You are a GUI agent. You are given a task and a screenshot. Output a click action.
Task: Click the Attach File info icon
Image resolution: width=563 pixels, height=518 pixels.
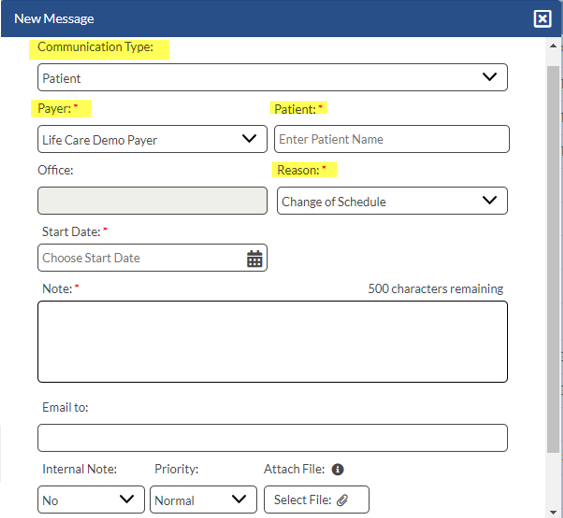(338, 469)
